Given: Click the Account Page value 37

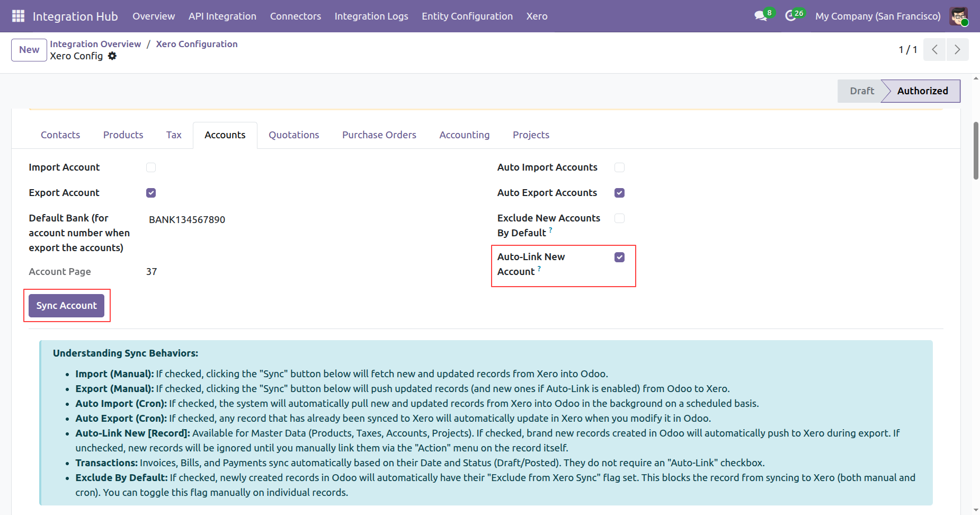Looking at the screenshot, I should tap(152, 272).
